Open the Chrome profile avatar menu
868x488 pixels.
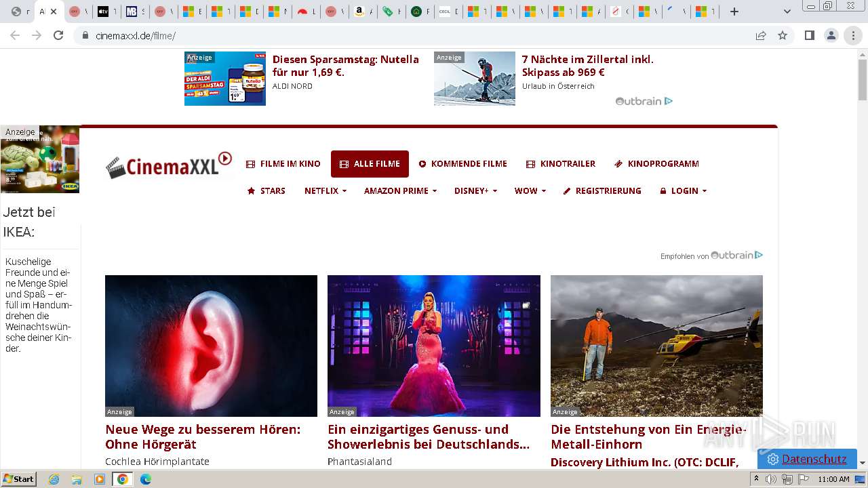(831, 36)
